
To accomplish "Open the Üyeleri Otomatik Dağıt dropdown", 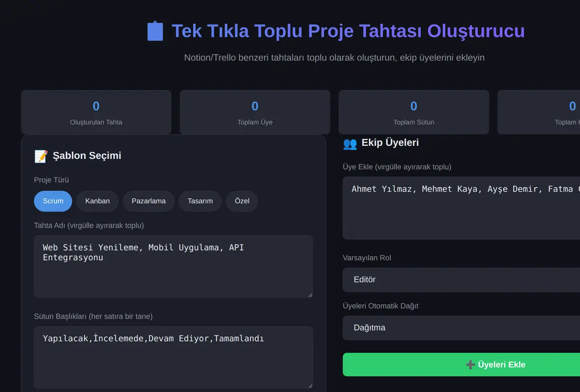I will click(462, 328).
